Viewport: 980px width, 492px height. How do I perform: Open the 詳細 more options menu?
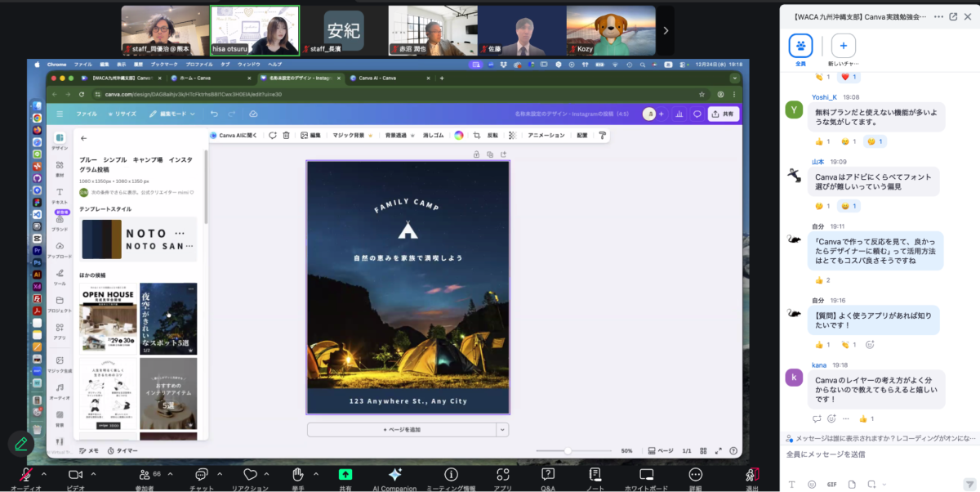695,475
